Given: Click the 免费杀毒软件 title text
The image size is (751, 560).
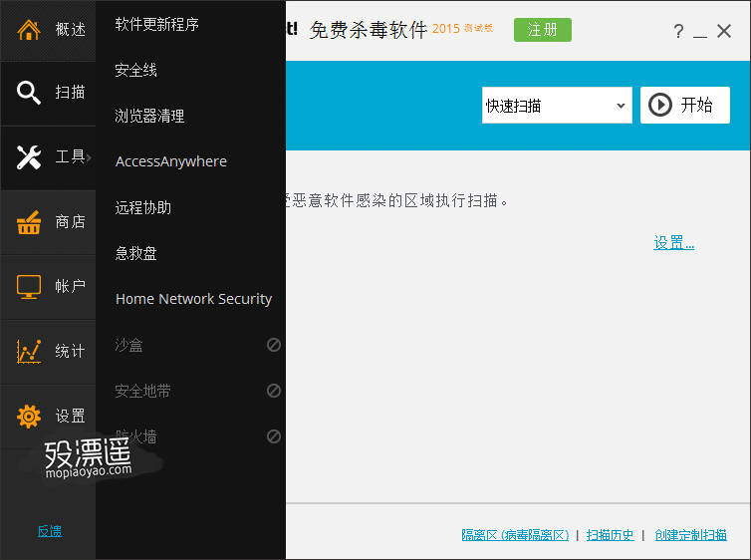Looking at the screenshot, I should point(368,30).
